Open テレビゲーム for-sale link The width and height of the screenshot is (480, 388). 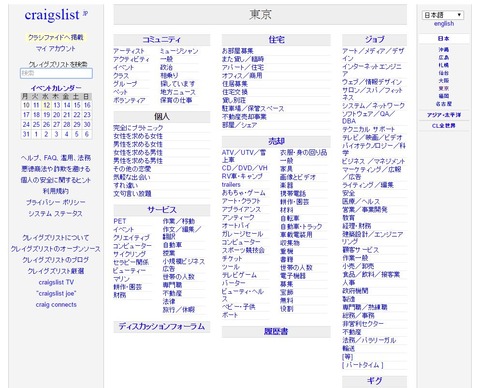(x=239, y=275)
